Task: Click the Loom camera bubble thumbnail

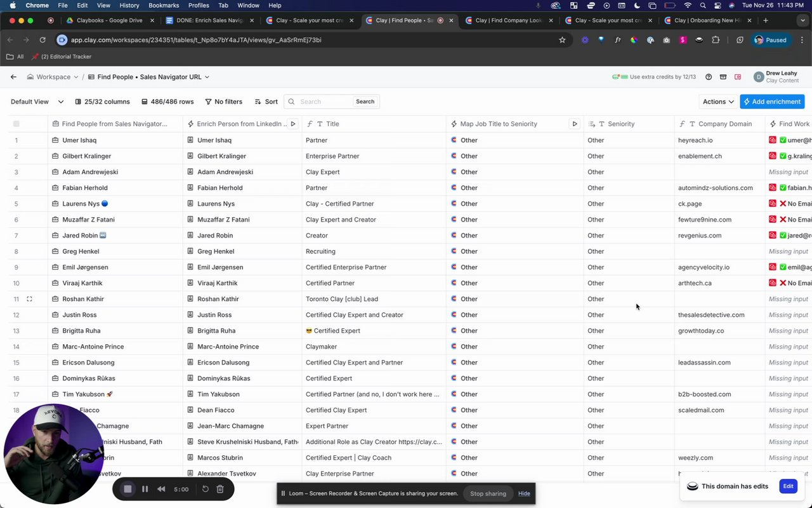Action: pos(54,453)
